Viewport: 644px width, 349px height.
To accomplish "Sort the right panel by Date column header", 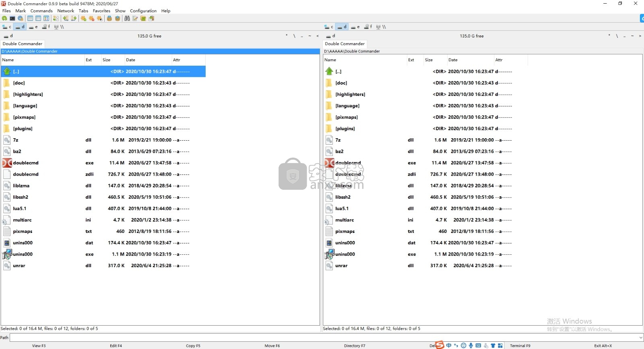I will pyautogui.click(x=471, y=60).
